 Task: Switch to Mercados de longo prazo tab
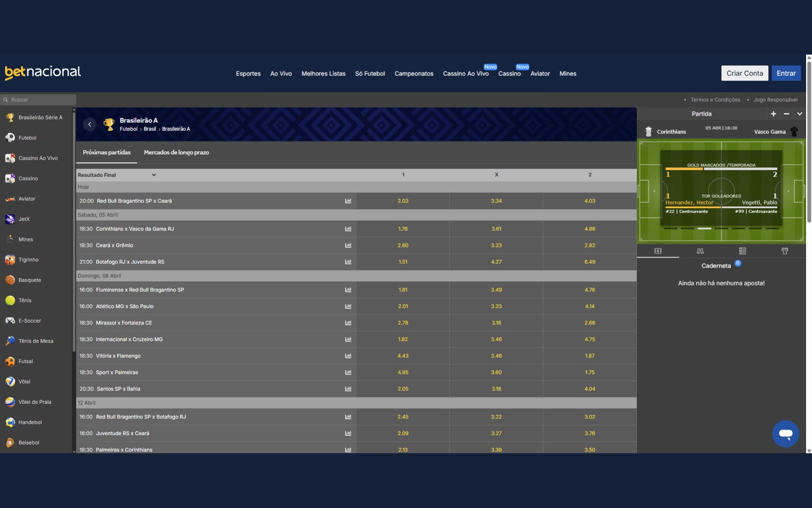[x=176, y=152]
